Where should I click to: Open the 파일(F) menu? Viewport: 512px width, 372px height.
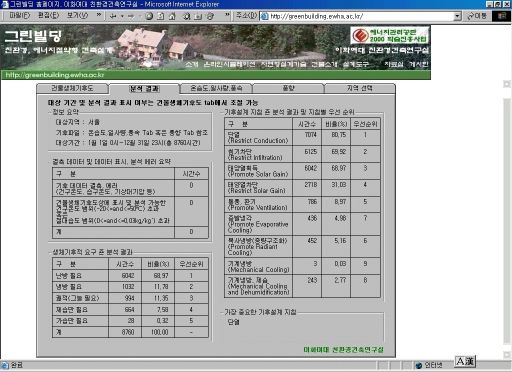(19, 16)
